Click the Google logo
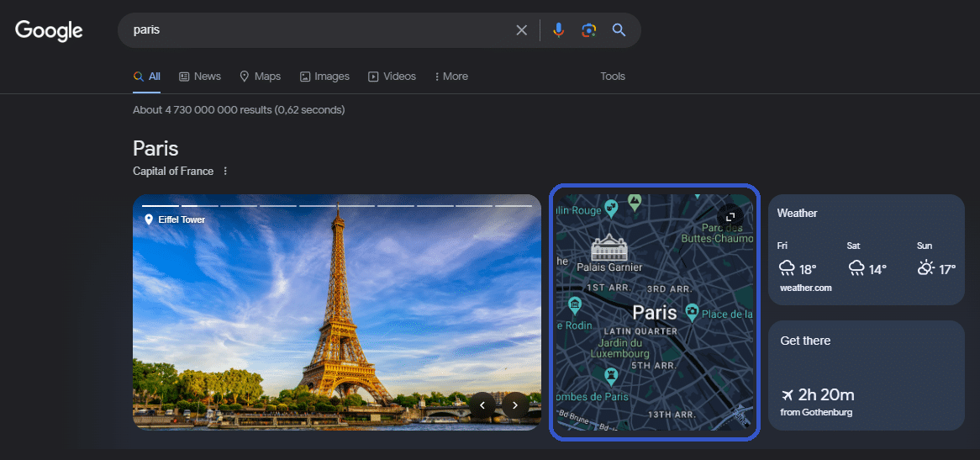Viewport: 980px width, 460px height. click(x=49, y=30)
